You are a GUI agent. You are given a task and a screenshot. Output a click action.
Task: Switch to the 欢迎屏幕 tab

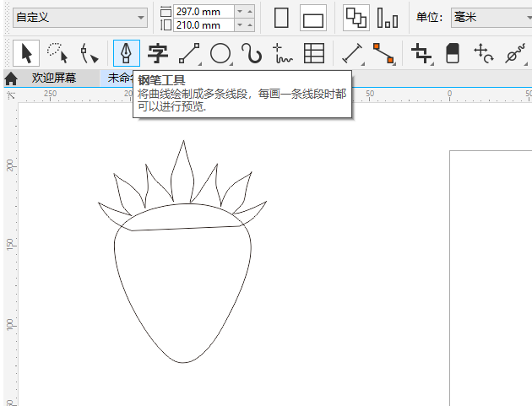[54, 78]
